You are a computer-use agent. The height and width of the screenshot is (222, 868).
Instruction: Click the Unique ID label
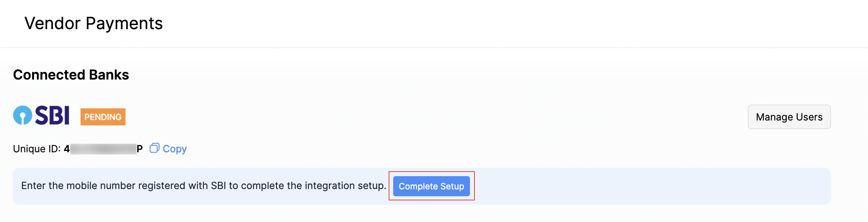point(37,149)
